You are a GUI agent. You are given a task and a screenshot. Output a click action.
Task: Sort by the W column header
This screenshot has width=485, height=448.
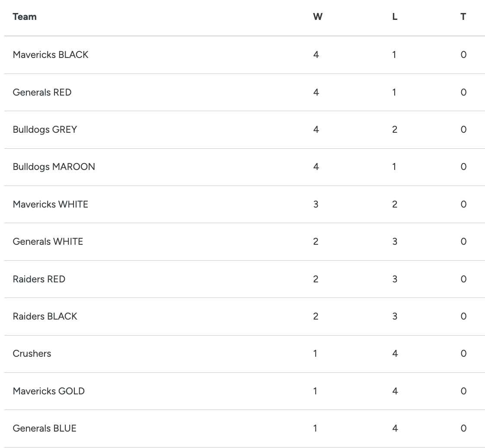(x=318, y=17)
